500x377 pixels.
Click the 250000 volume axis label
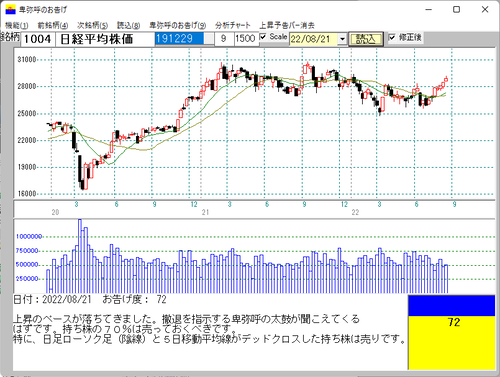coord(27,278)
